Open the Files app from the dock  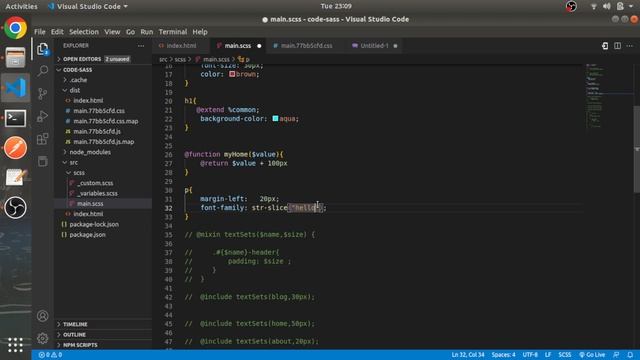click(16, 58)
